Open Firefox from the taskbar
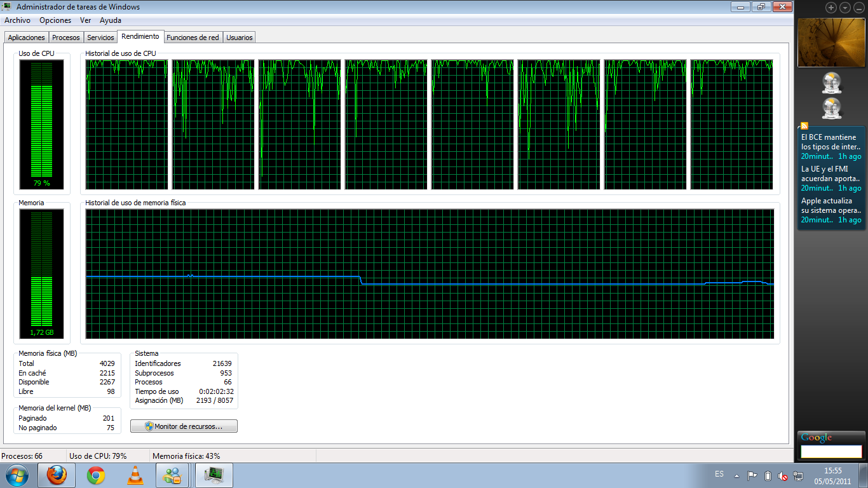This screenshot has height=488, width=868. (x=57, y=475)
